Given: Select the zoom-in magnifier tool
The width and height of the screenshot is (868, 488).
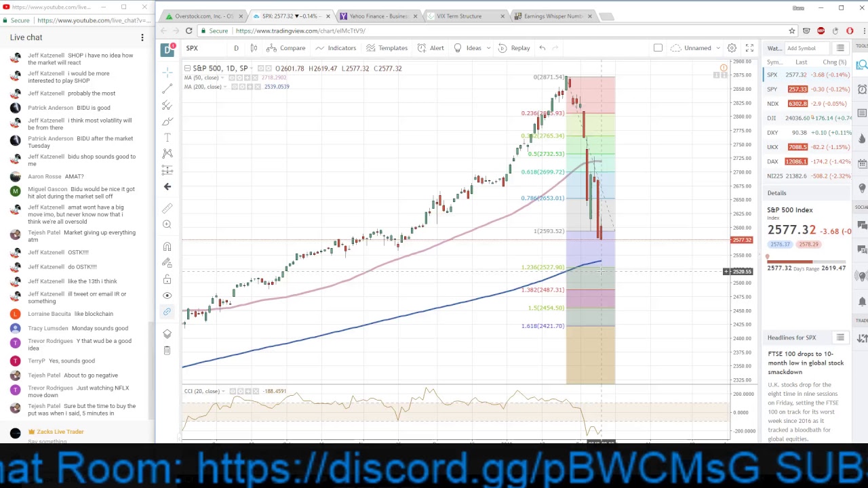Looking at the screenshot, I should click(x=167, y=224).
